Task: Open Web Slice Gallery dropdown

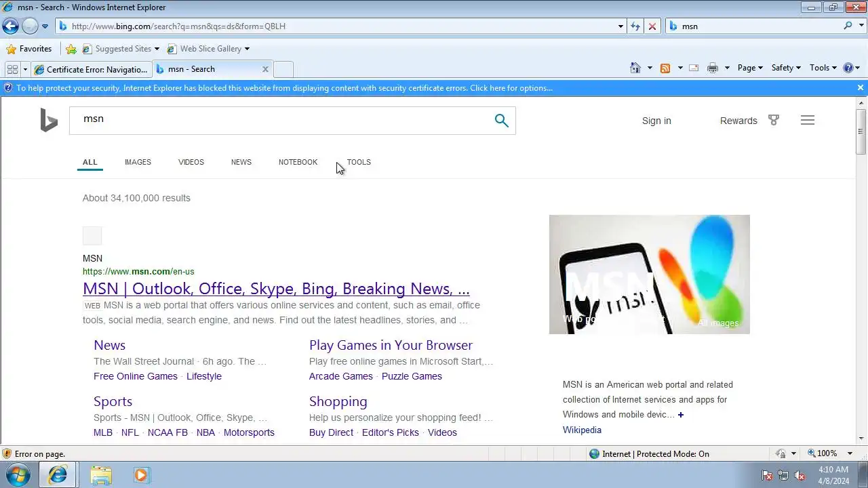Action: 208,49
